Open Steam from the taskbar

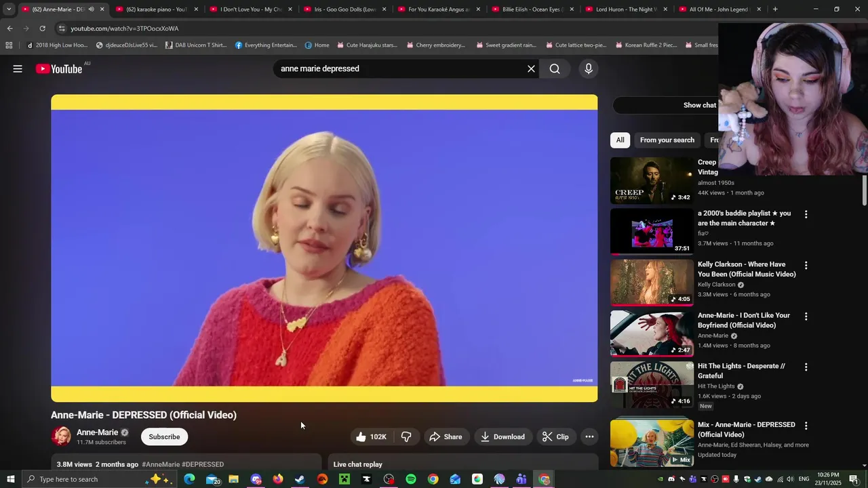point(299,479)
